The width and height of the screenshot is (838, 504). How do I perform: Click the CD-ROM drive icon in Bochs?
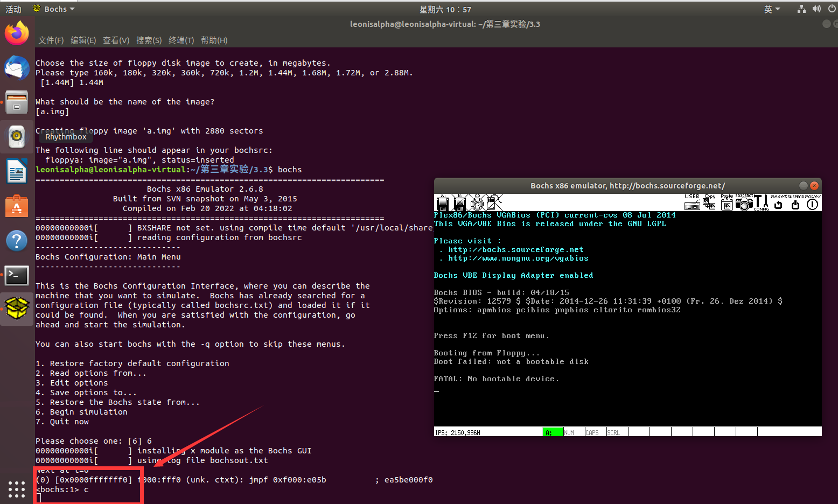coord(477,203)
